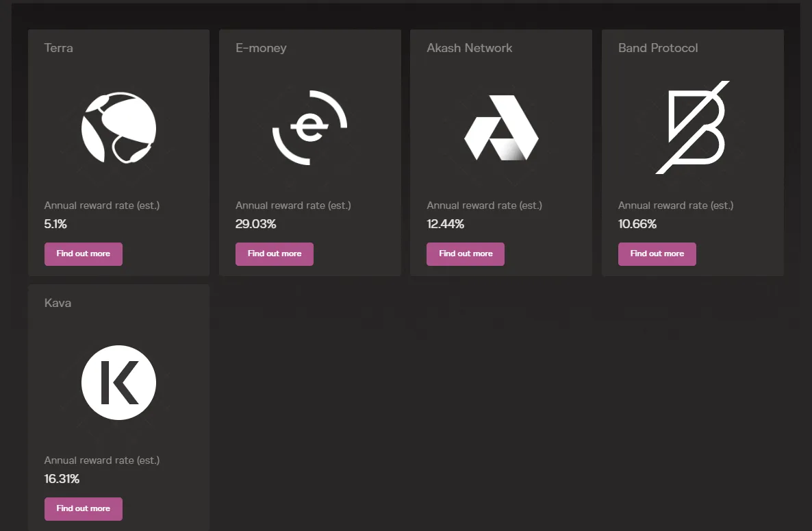Viewport: 812px width, 531px height.
Task: Click the Terra globe logo
Action: pyautogui.click(x=118, y=128)
